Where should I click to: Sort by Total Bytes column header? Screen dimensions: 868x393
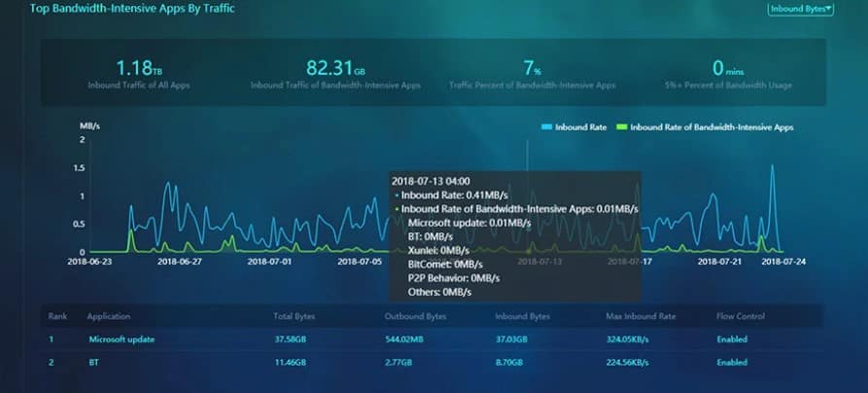click(295, 316)
